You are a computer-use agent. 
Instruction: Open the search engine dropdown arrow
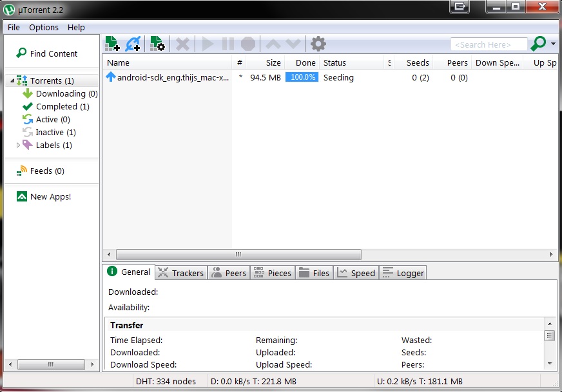(x=553, y=44)
